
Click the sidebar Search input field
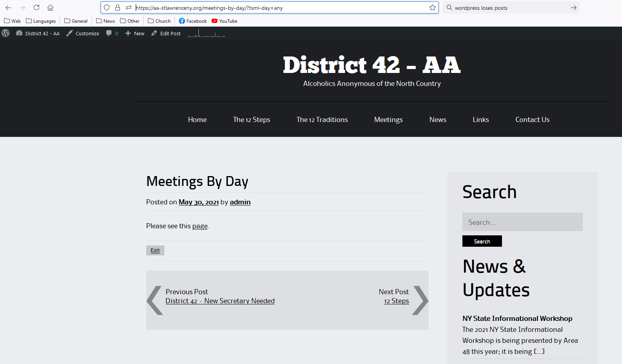click(x=522, y=222)
